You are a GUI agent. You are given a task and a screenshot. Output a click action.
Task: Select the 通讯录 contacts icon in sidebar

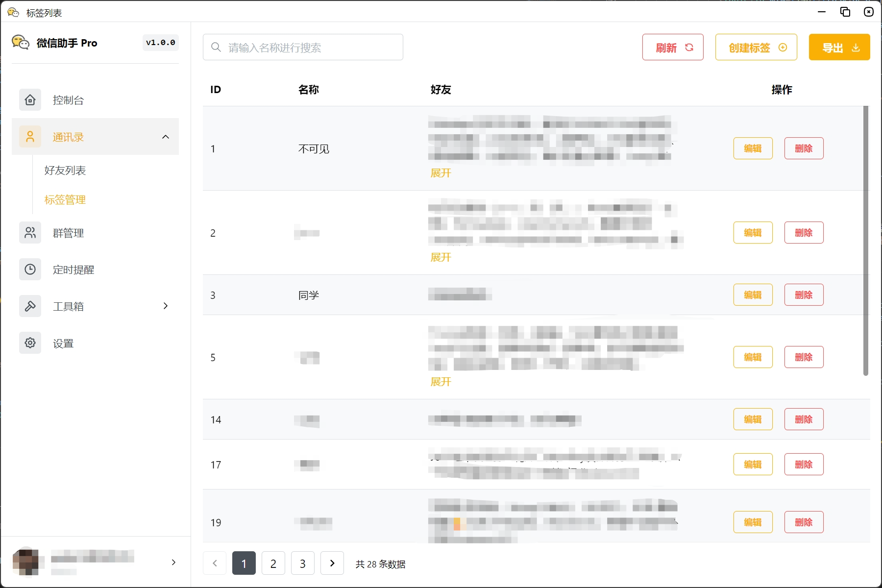click(30, 137)
